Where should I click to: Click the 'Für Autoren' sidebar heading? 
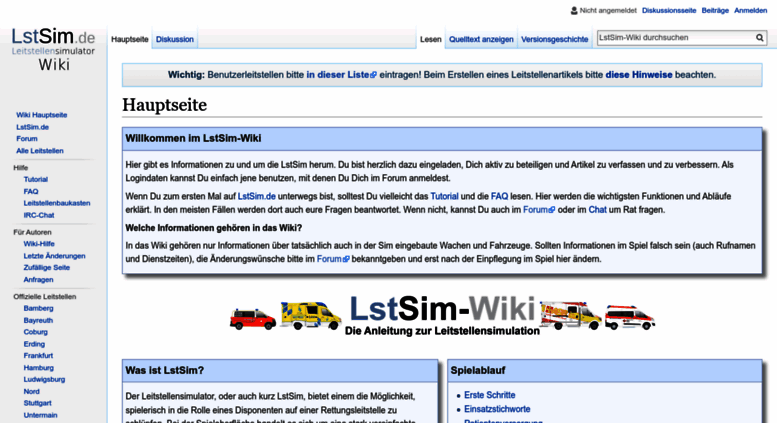tap(32, 232)
